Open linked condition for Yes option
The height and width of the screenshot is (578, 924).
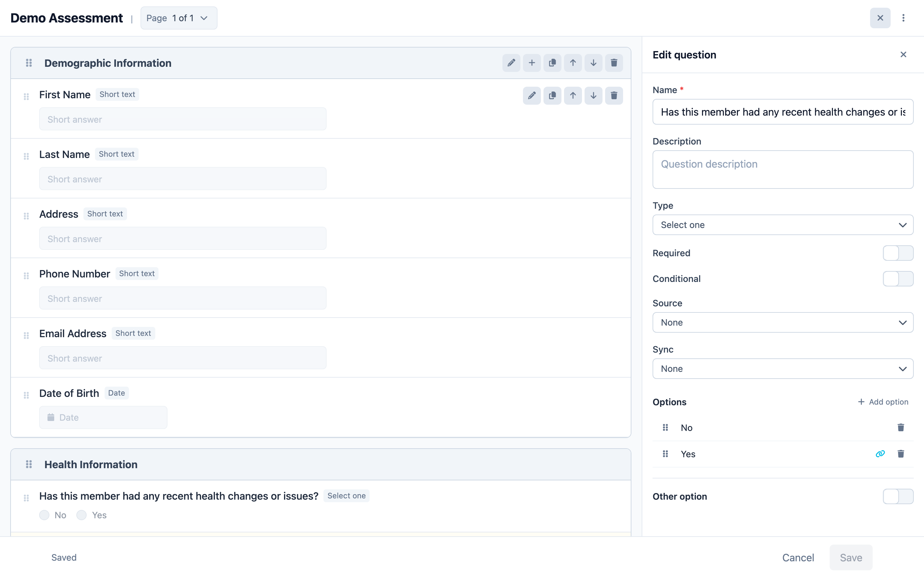pyautogui.click(x=880, y=454)
